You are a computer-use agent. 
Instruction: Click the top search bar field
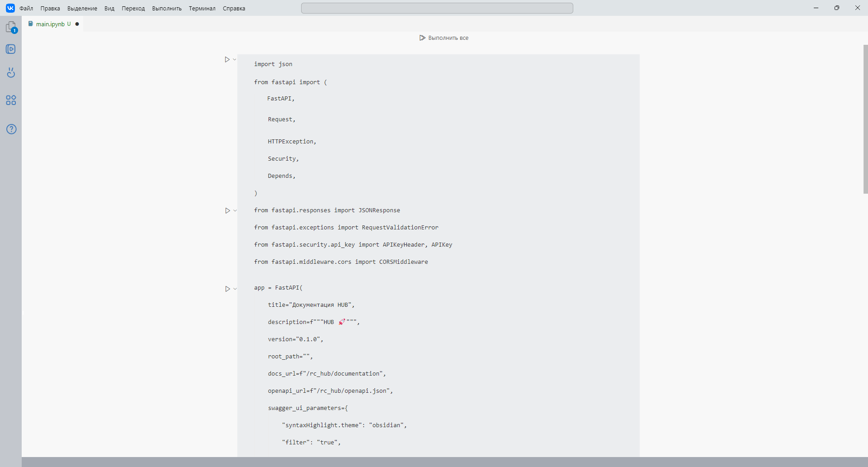pos(437,8)
